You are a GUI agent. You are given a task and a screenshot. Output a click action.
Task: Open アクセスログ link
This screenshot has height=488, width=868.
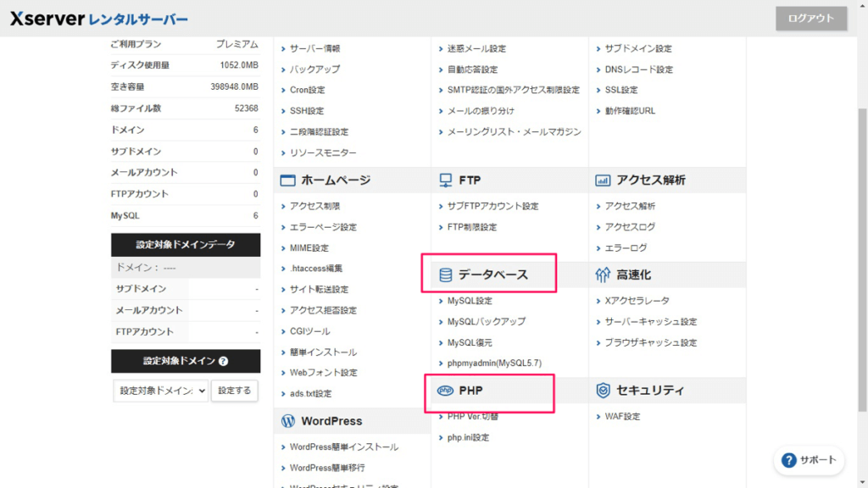pos(630,227)
